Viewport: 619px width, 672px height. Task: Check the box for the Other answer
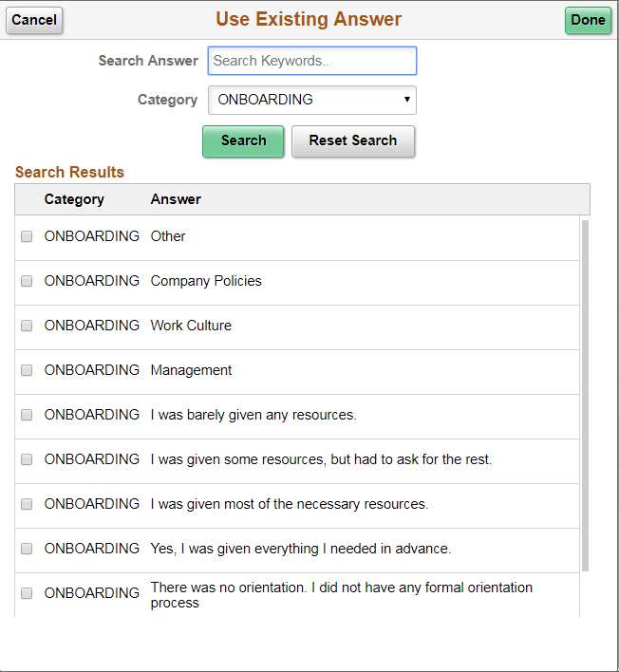(x=27, y=236)
